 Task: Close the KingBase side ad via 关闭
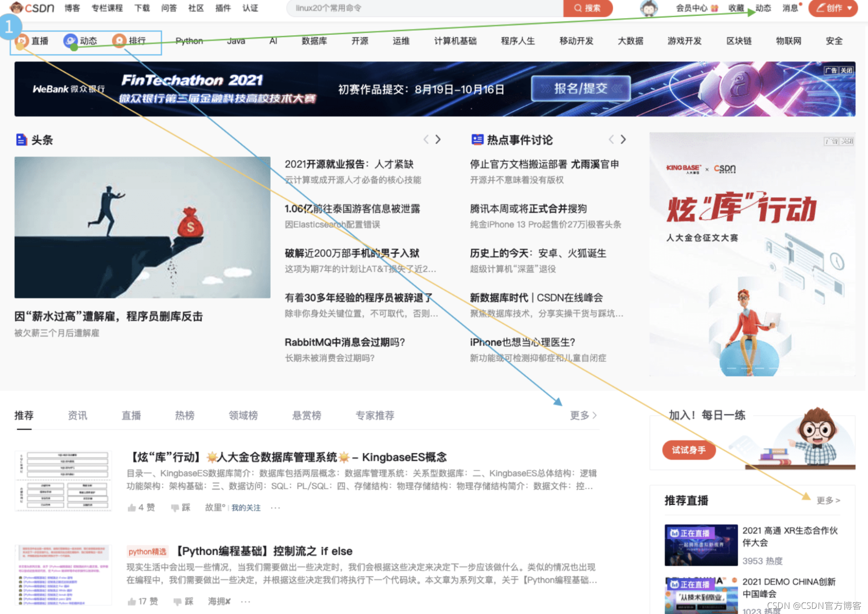pos(847,141)
